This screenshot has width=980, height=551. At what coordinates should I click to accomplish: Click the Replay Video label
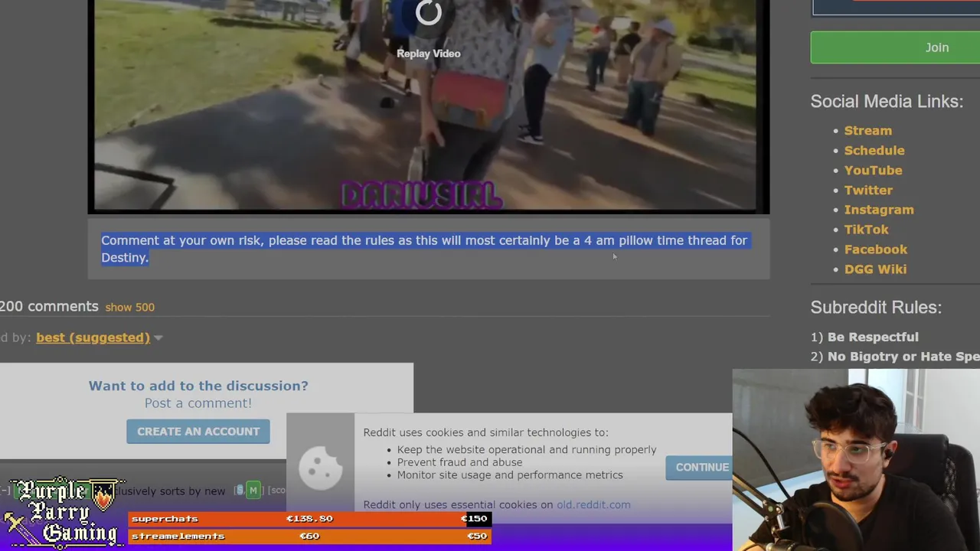[x=429, y=54]
